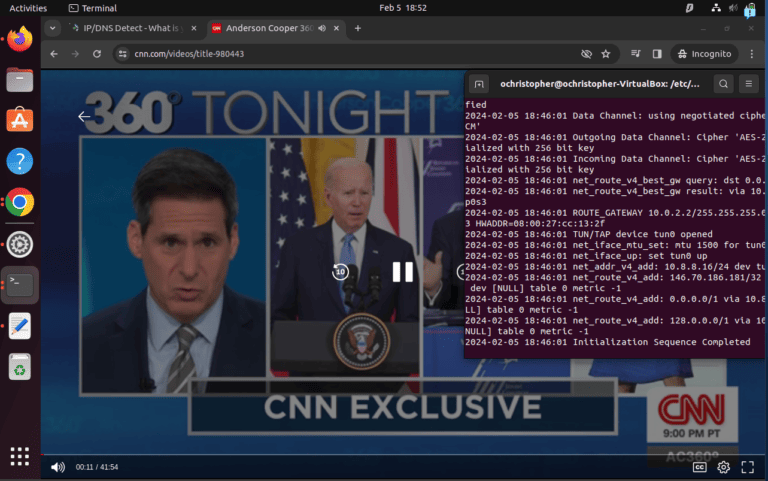Search in the terminal window
Viewport: 768px width, 481px height.
[x=723, y=84]
